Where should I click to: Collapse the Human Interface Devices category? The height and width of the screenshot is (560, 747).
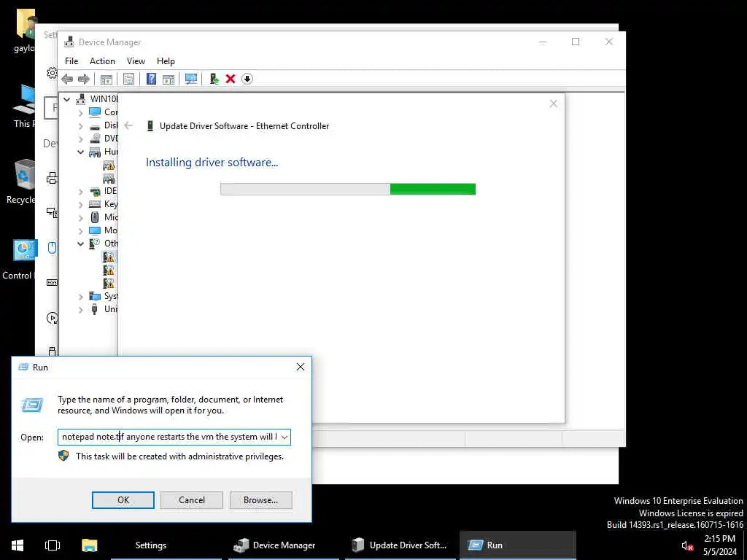pos(80,152)
